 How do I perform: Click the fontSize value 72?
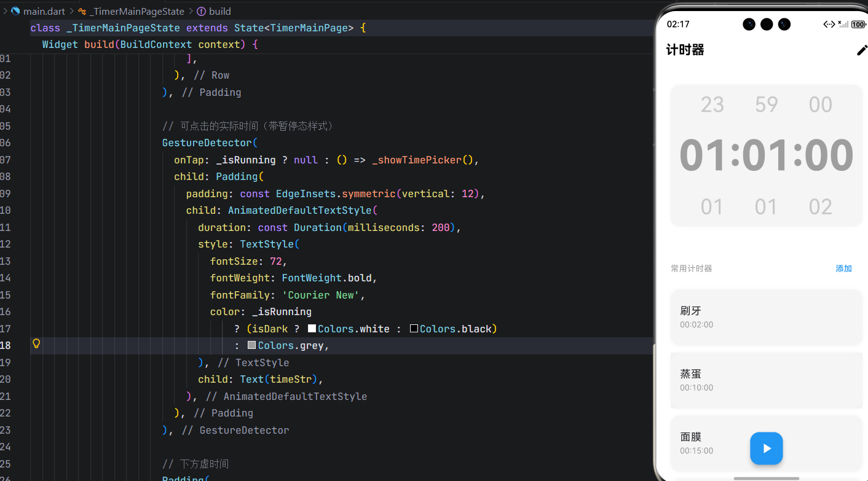point(276,261)
